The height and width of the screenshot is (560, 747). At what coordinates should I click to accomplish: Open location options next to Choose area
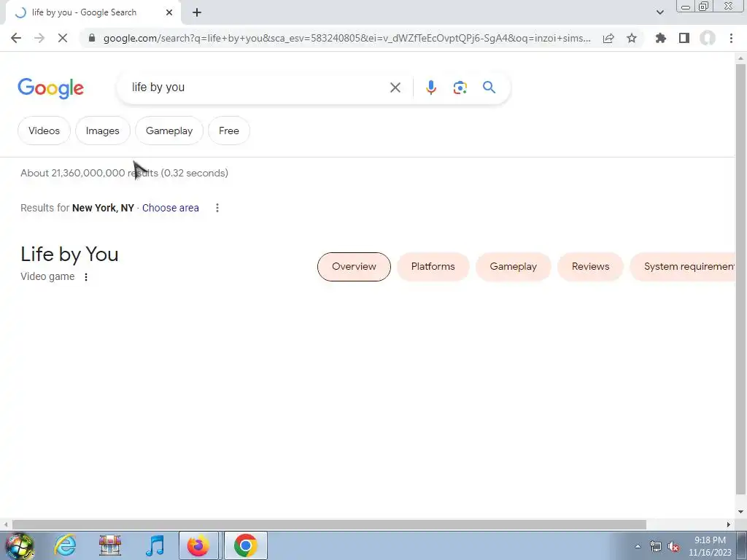coord(217,208)
